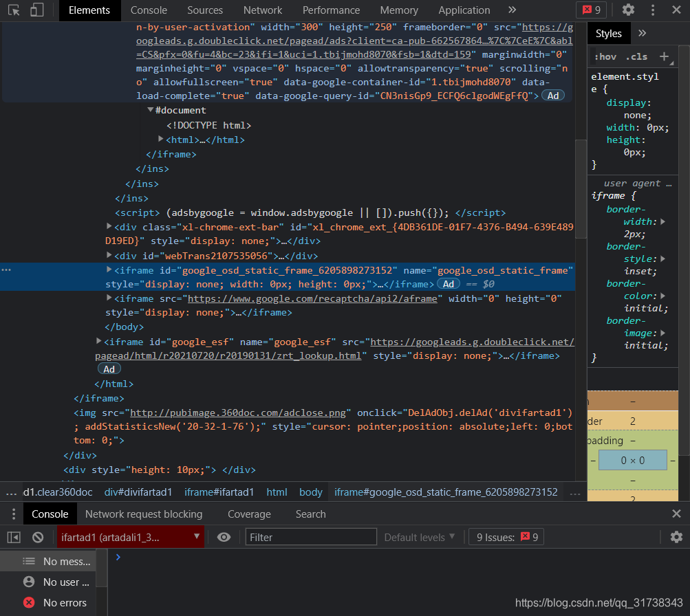Close the DevTools panel

676,10
